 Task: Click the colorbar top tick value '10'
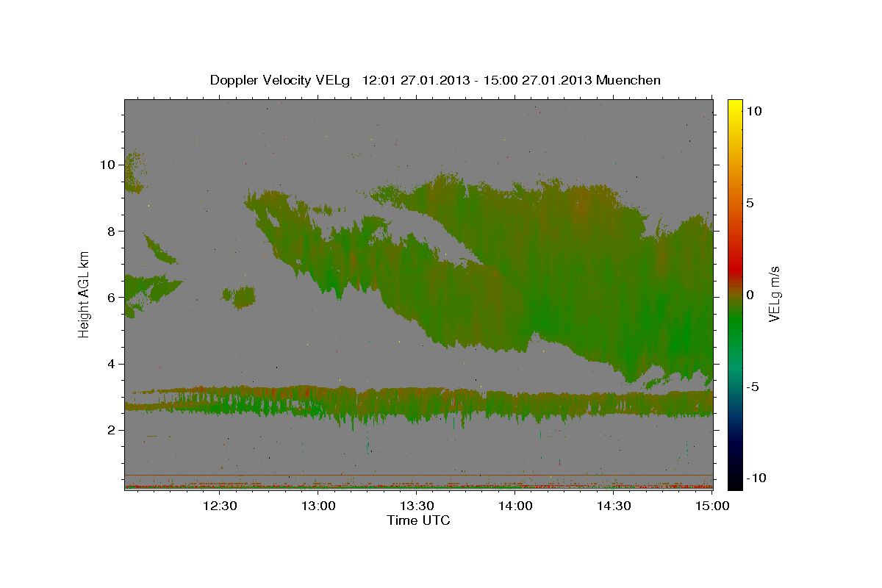753,111
